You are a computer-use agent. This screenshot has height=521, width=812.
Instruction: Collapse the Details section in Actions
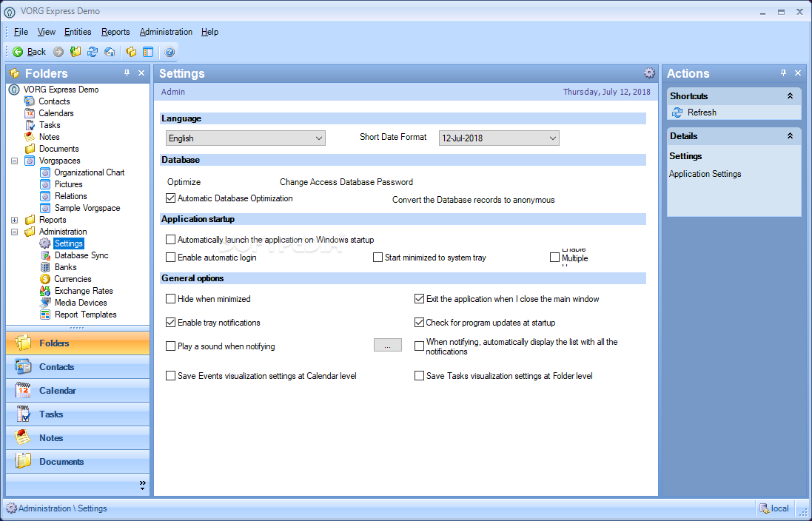click(791, 136)
